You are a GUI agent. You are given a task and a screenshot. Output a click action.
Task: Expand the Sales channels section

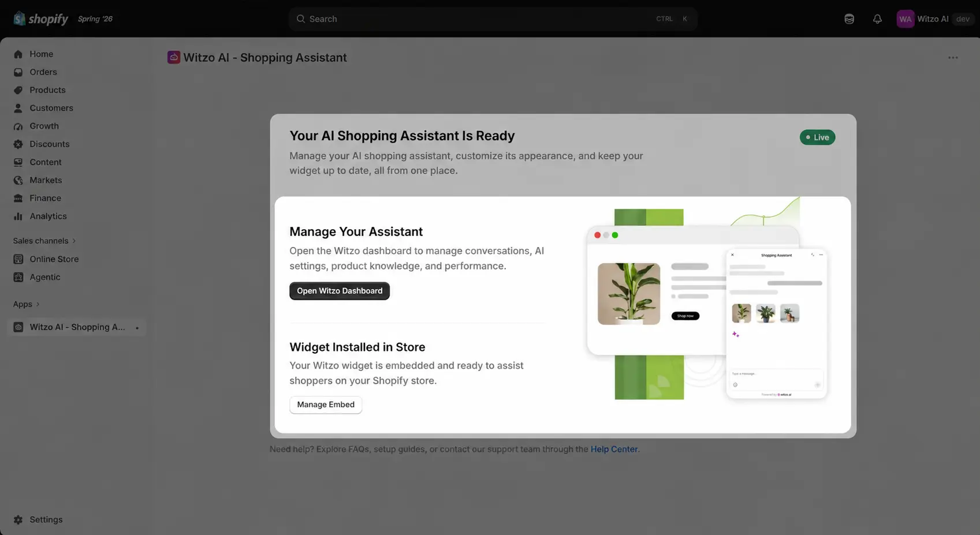click(x=44, y=241)
